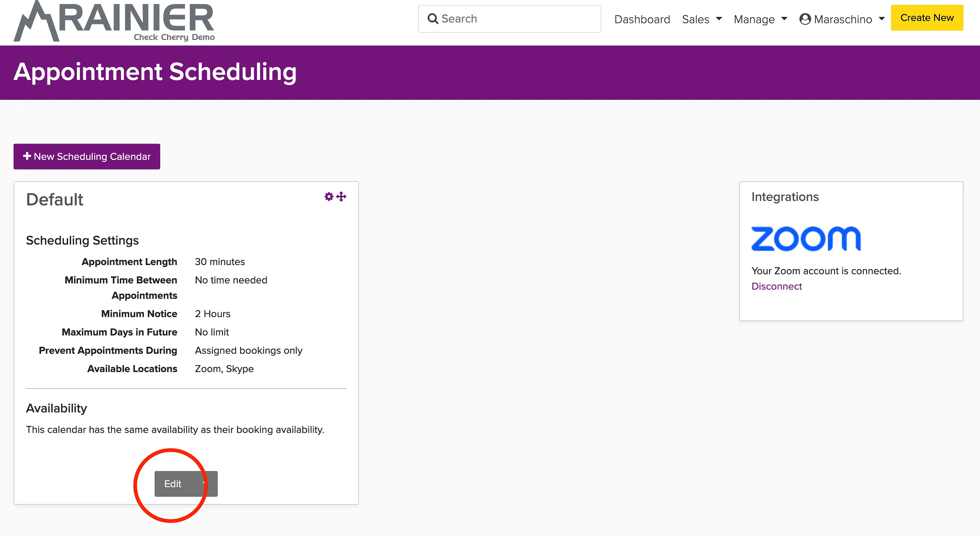980x536 pixels.
Task: Click the New Scheduling Calendar button
Action: click(87, 156)
